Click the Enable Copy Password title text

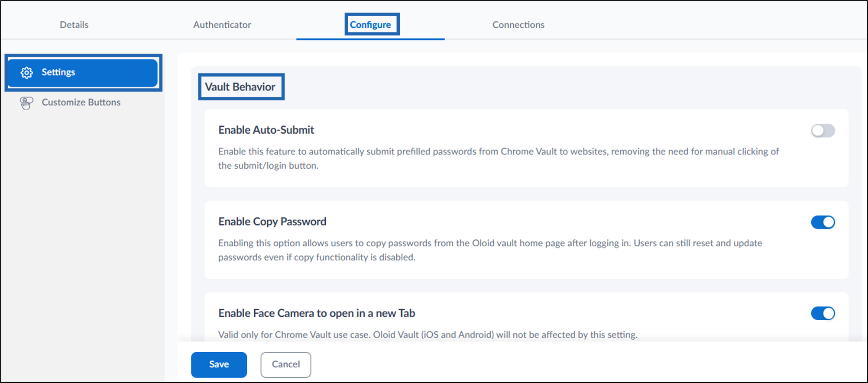pyautogui.click(x=272, y=222)
